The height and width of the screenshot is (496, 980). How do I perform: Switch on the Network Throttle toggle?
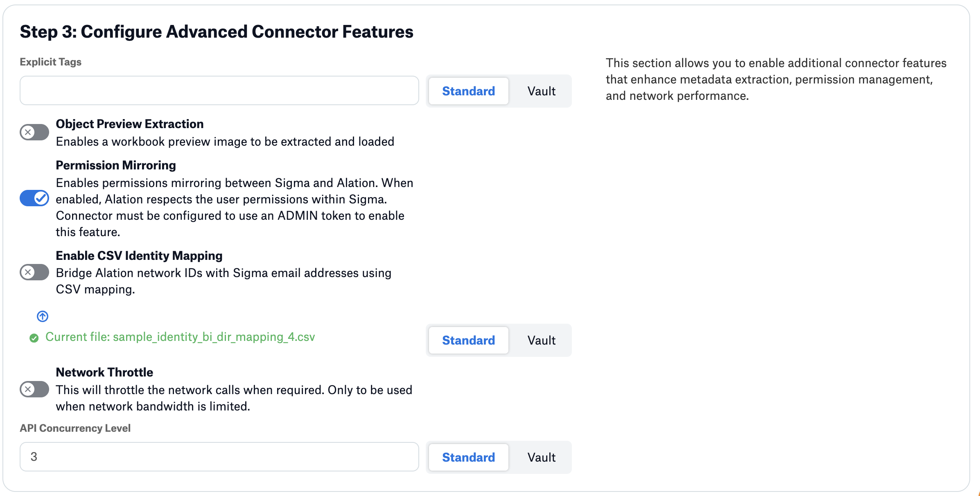tap(34, 389)
